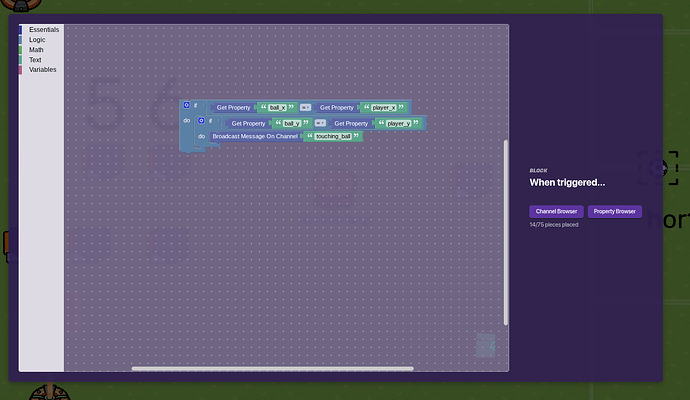Image resolution: width=690 pixels, height=400 pixels.
Task: Click the player_y text field
Action: click(x=398, y=123)
